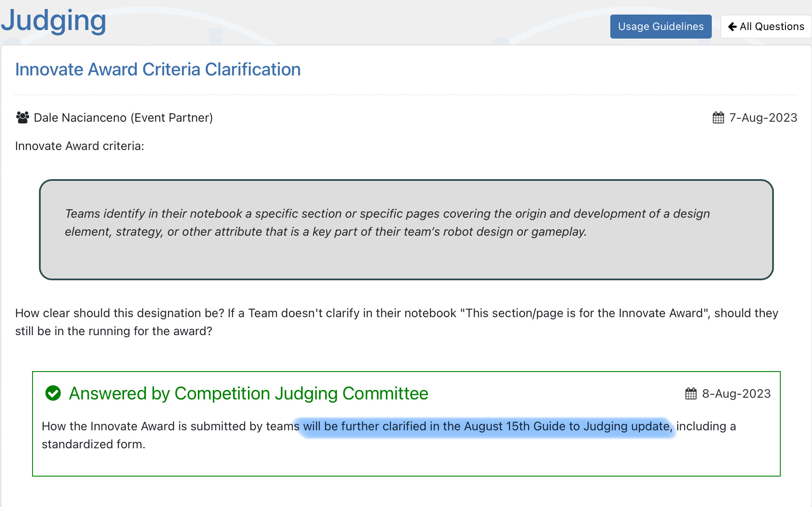This screenshot has width=812, height=507.
Task: Click the Usage Guidelines button
Action: (660, 27)
